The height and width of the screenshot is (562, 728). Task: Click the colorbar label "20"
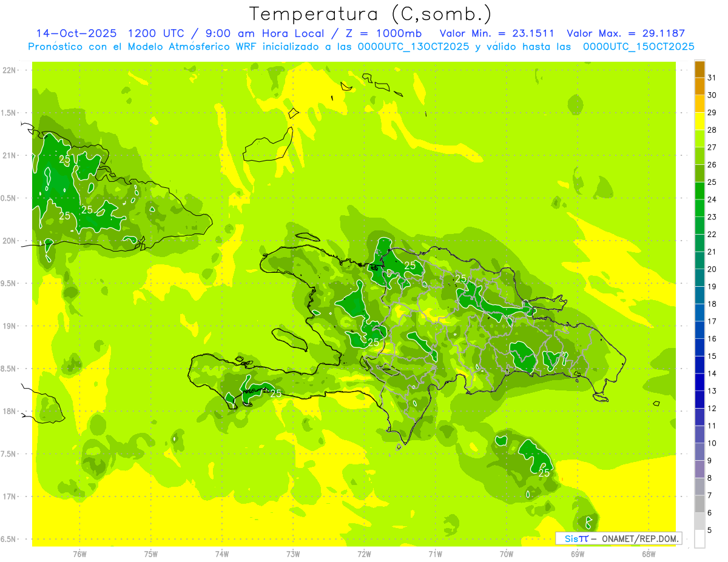(x=712, y=269)
